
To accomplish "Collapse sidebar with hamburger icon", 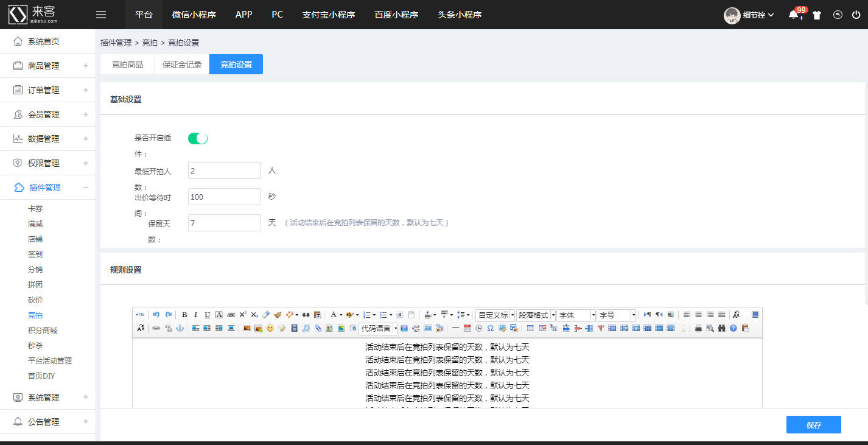I will point(101,15).
